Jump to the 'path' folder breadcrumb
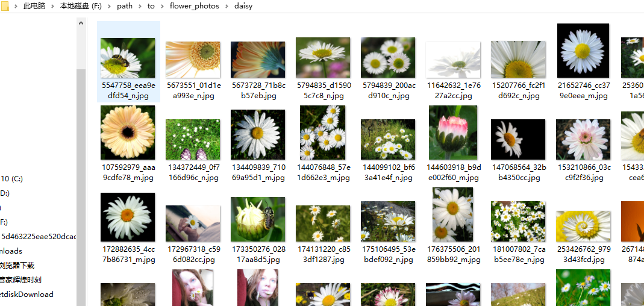 click(x=125, y=6)
